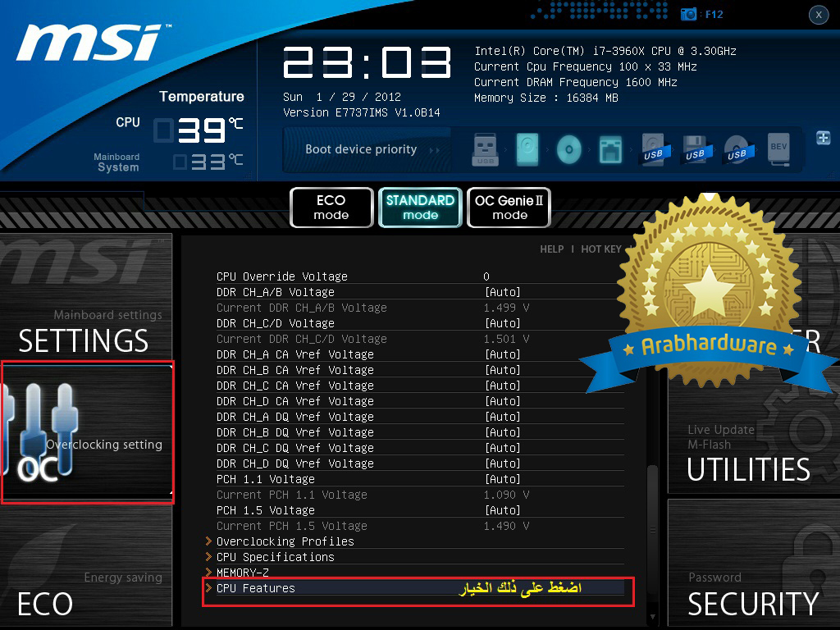Click the USB CD-ROM boot device icon
The width and height of the screenshot is (840, 630).
pyautogui.click(x=737, y=149)
